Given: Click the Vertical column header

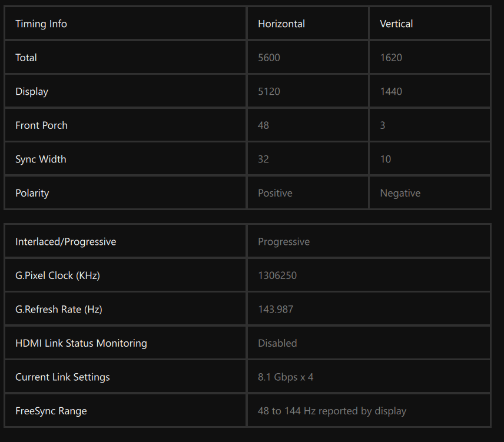Looking at the screenshot, I should 396,24.
